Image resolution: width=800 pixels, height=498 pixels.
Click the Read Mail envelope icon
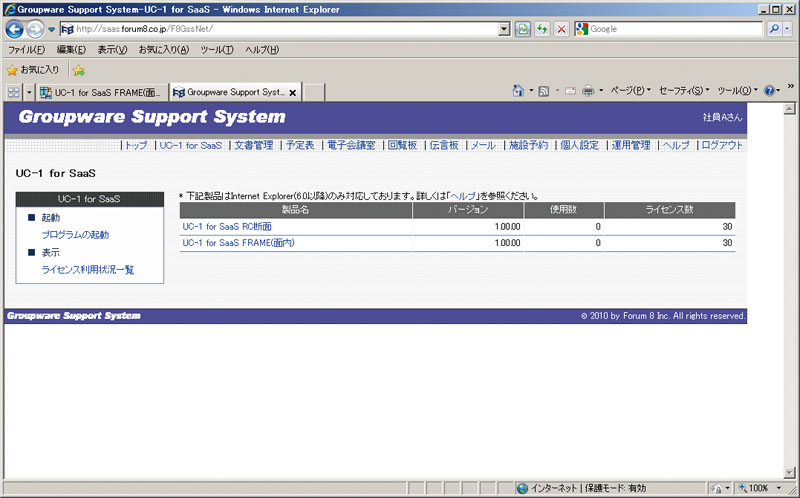coord(570,91)
